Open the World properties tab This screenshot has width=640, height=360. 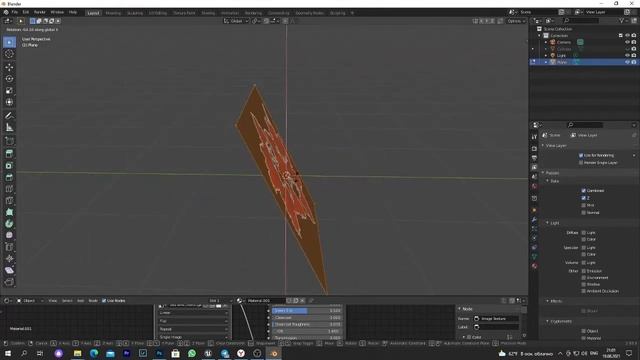pyautogui.click(x=534, y=187)
